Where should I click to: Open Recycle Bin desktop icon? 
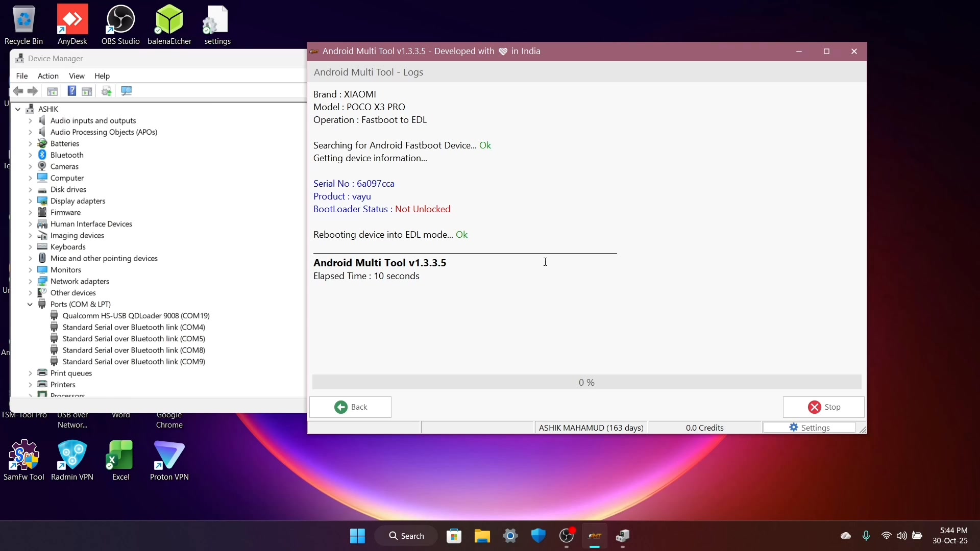23,24
